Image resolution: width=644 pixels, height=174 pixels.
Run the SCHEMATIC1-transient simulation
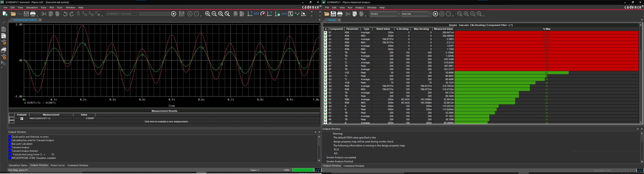click(173, 14)
